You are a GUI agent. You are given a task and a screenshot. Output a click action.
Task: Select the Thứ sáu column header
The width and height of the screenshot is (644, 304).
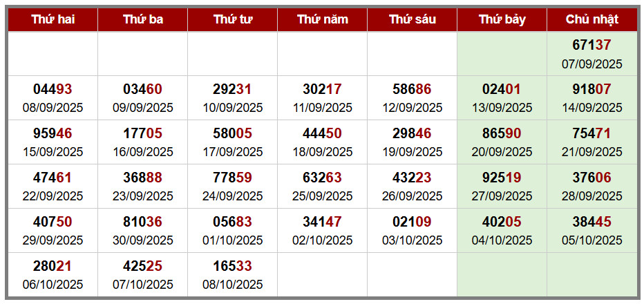(412, 19)
